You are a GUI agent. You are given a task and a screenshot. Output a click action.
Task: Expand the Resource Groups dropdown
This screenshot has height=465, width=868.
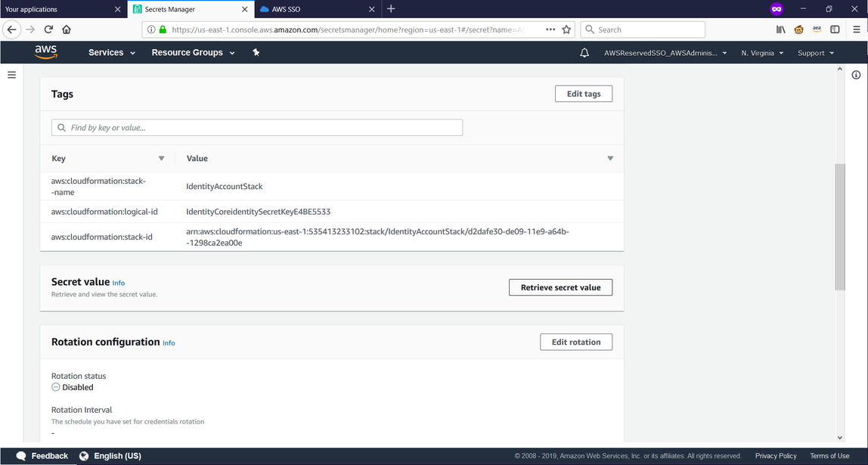[194, 53]
